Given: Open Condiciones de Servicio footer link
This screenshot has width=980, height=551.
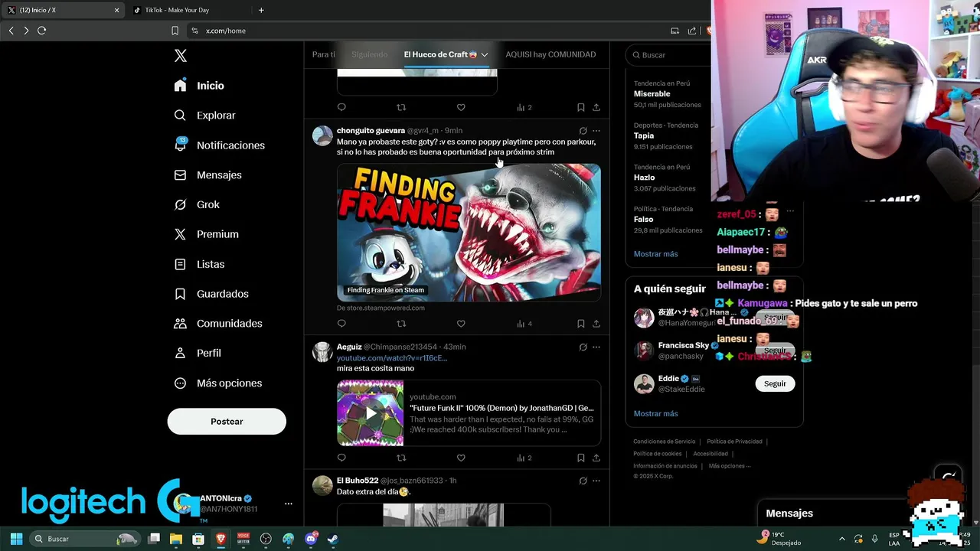Looking at the screenshot, I should (665, 442).
